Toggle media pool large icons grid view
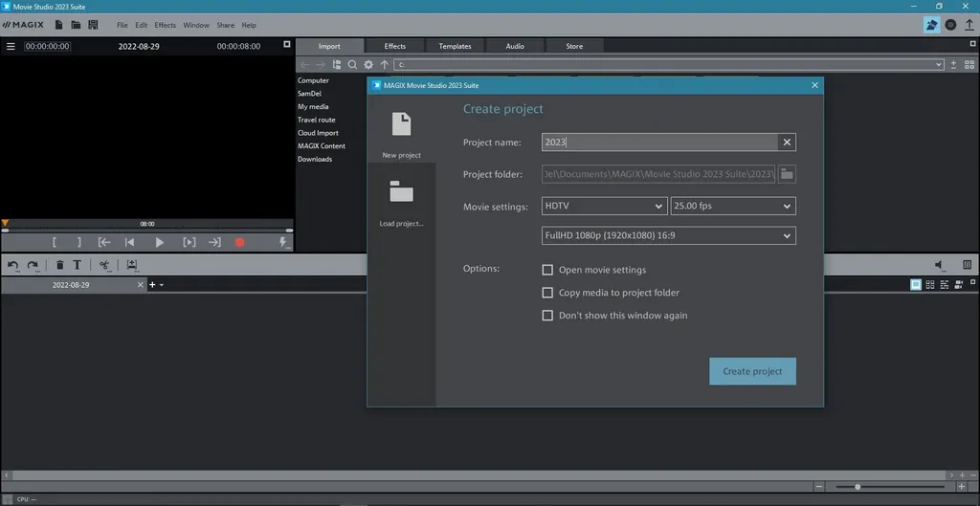The height and width of the screenshot is (506, 980). pos(969,65)
